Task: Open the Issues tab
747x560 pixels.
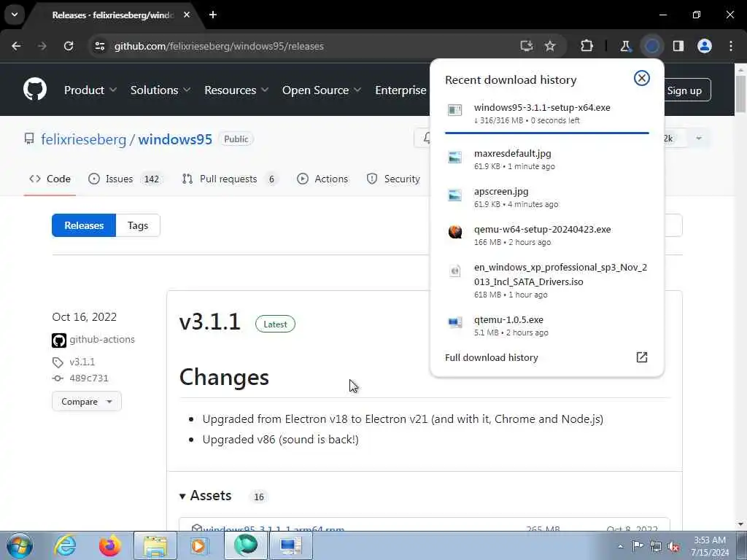Action: (125, 179)
